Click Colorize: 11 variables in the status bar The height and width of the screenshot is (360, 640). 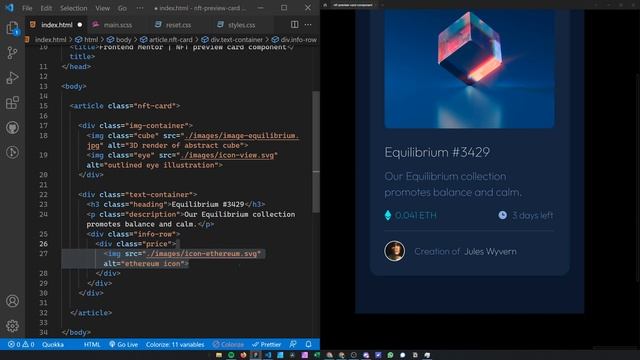click(175, 344)
